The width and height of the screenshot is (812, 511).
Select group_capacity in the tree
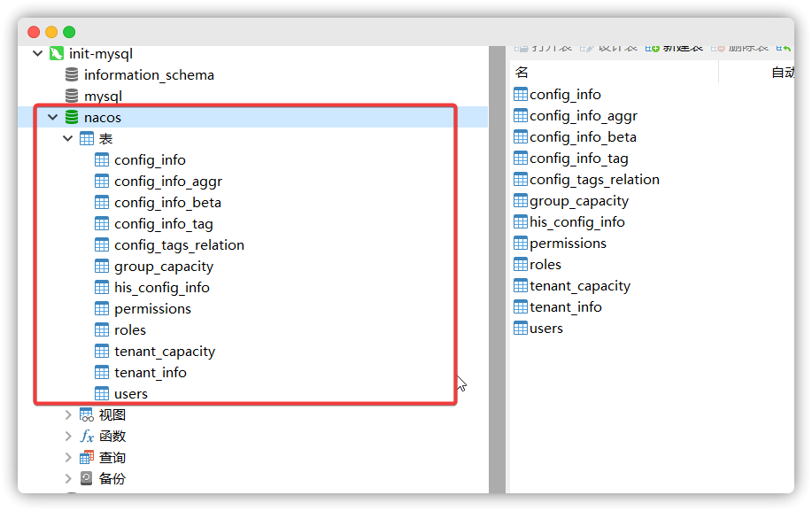(164, 266)
